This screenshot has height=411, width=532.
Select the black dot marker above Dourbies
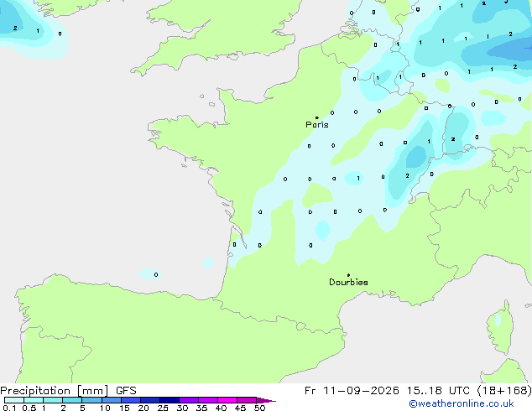point(348,275)
